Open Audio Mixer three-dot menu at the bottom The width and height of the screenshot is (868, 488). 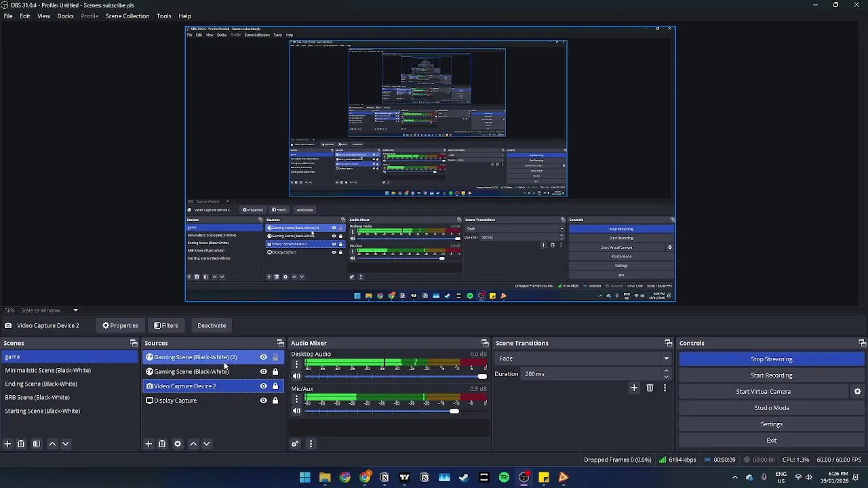[311, 444]
